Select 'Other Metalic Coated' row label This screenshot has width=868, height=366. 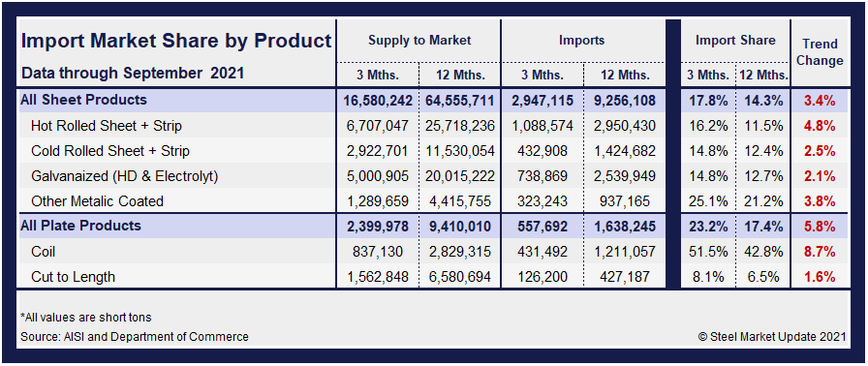98,201
